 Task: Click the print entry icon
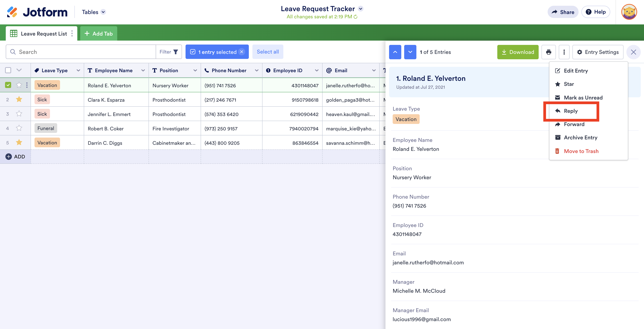pos(549,52)
